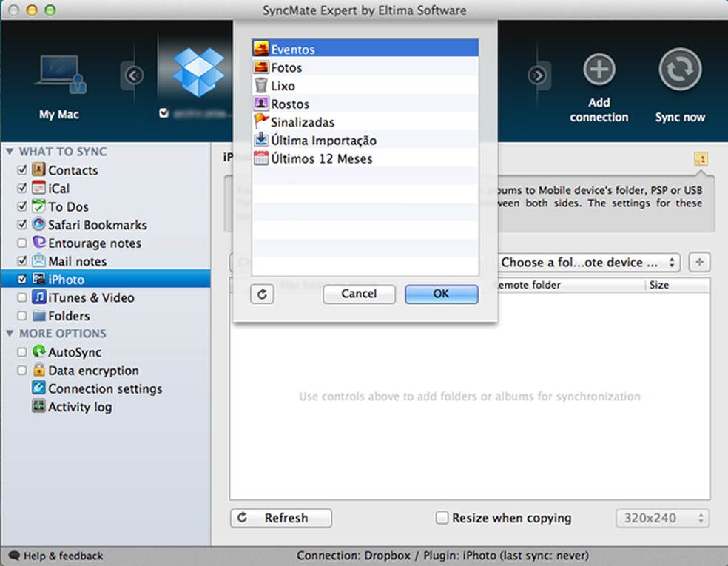Image resolution: width=728 pixels, height=566 pixels.
Task: Select Lixo in the album list
Action: click(365, 85)
